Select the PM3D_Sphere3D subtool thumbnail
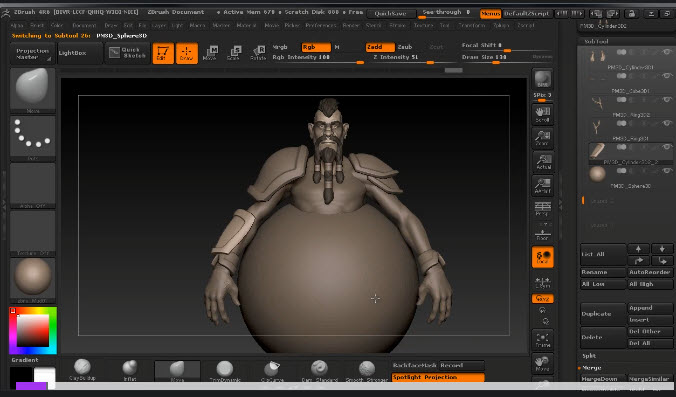The image size is (676, 397). coord(598,174)
